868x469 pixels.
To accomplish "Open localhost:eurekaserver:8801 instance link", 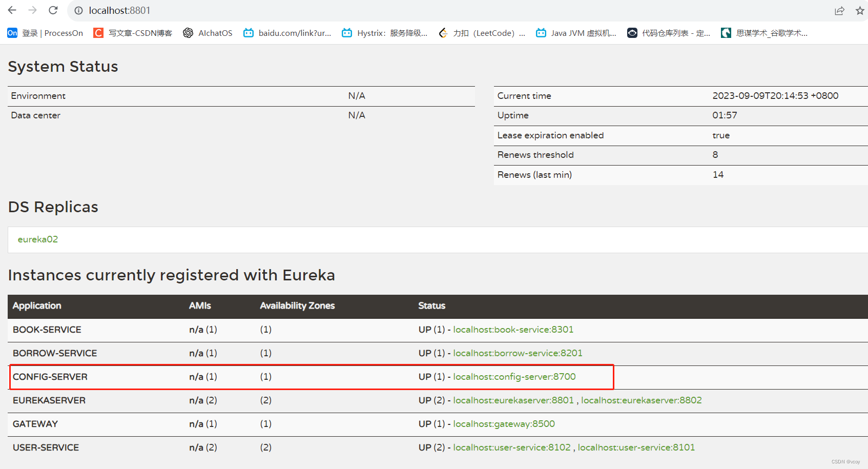I will click(x=513, y=400).
